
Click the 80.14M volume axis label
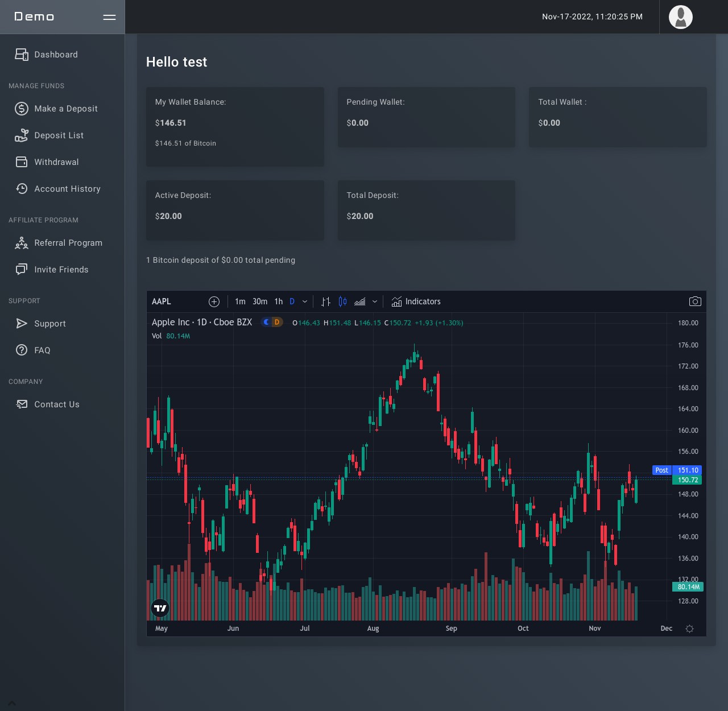687,586
